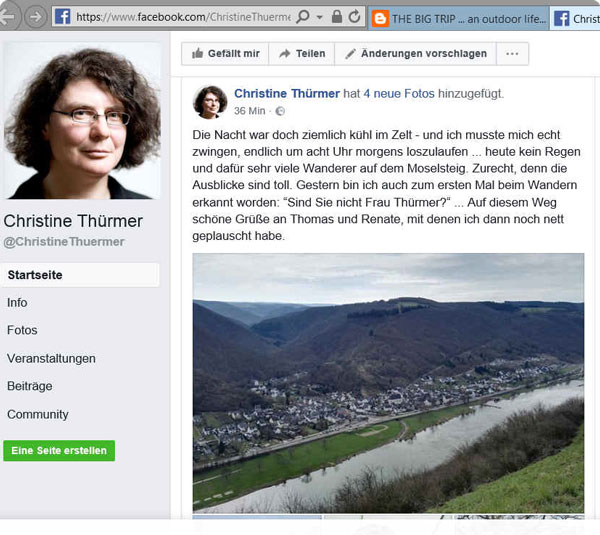Open the address bar dropdown arrow
Screen dimensions: 600x535
(x=320, y=17)
